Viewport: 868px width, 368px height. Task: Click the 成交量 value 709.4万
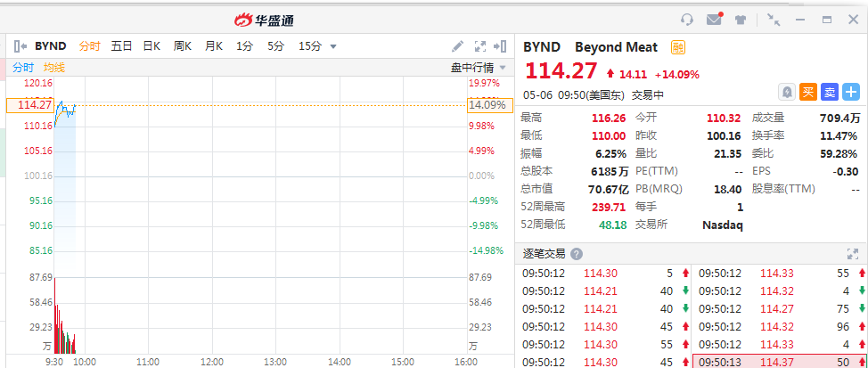(839, 118)
